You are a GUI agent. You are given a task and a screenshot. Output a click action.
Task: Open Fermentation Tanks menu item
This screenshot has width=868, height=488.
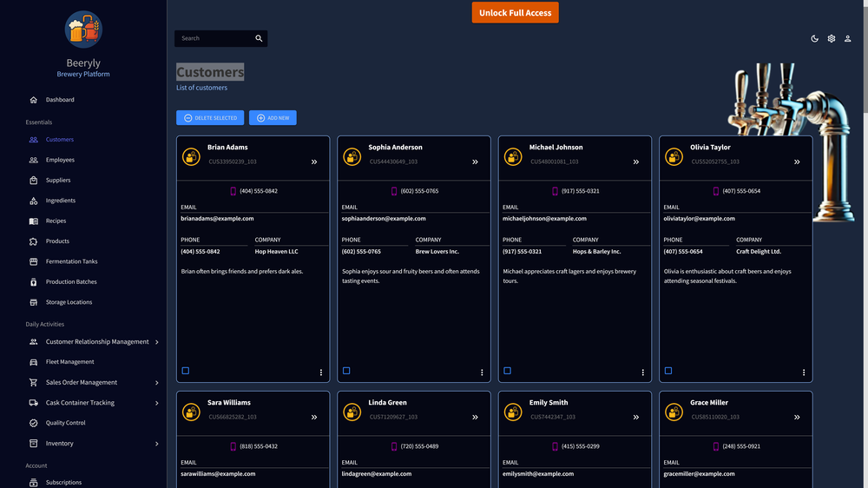pos(71,261)
